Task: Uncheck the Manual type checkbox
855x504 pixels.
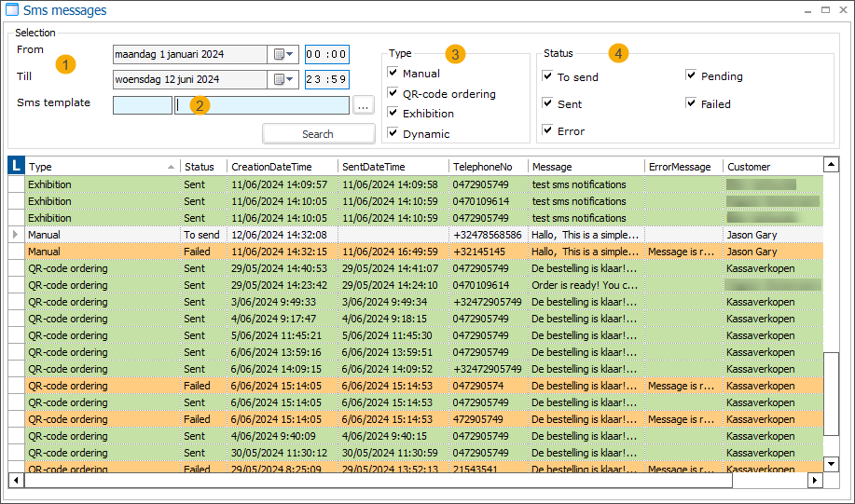Action: pos(393,73)
